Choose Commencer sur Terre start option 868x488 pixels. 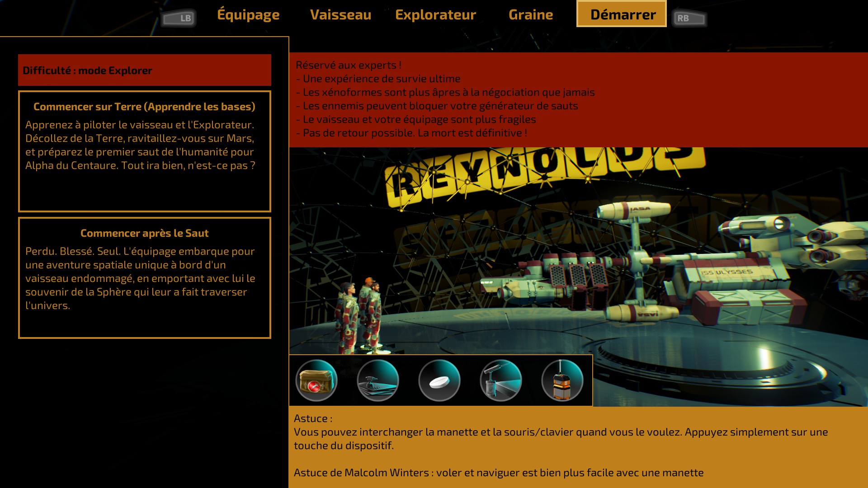coord(145,151)
